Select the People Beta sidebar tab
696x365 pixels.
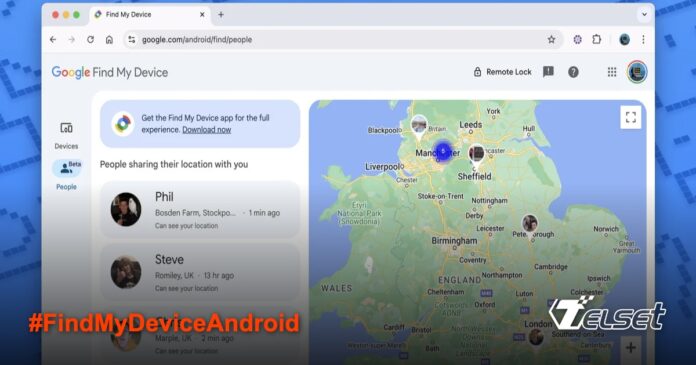click(67, 175)
